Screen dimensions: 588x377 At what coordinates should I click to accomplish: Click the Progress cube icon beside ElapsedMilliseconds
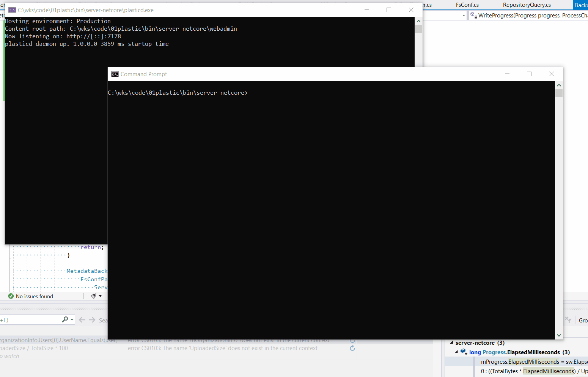click(x=464, y=352)
